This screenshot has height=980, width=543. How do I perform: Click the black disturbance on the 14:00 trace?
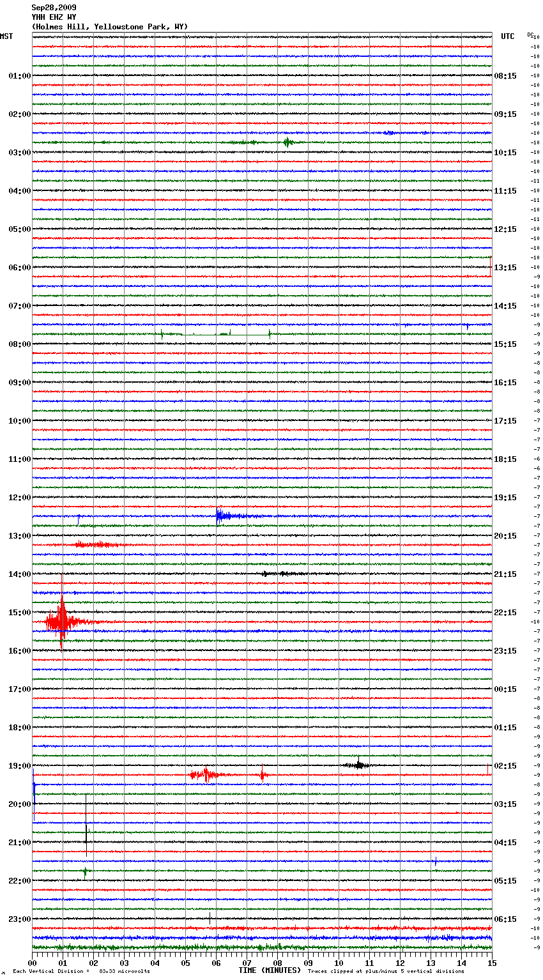tap(281, 574)
